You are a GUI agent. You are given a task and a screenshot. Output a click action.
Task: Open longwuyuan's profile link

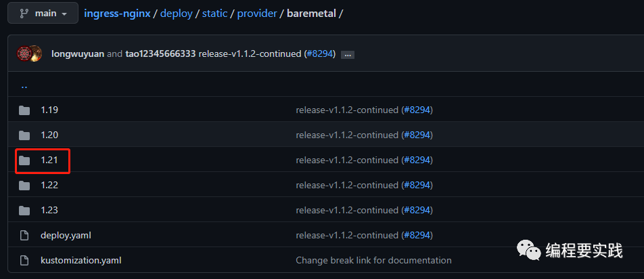(77, 53)
